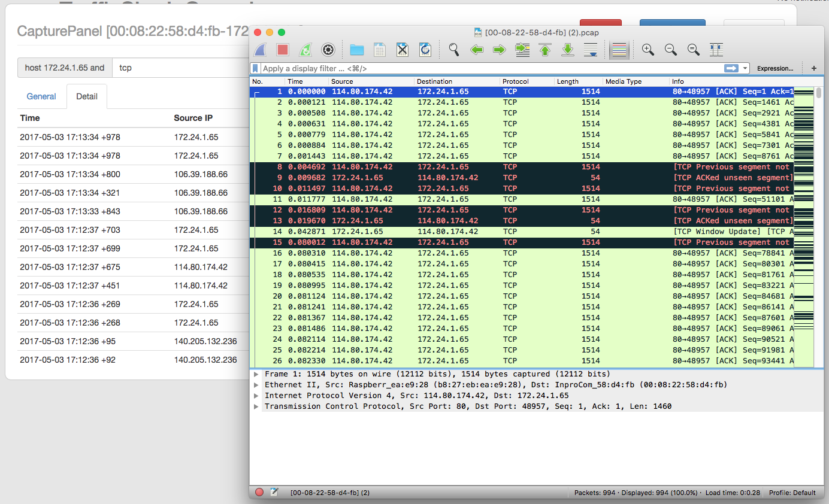Image resolution: width=829 pixels, height=504 pixels.
Task: Toggle auto-scroll to last packet
Action: 590,50
